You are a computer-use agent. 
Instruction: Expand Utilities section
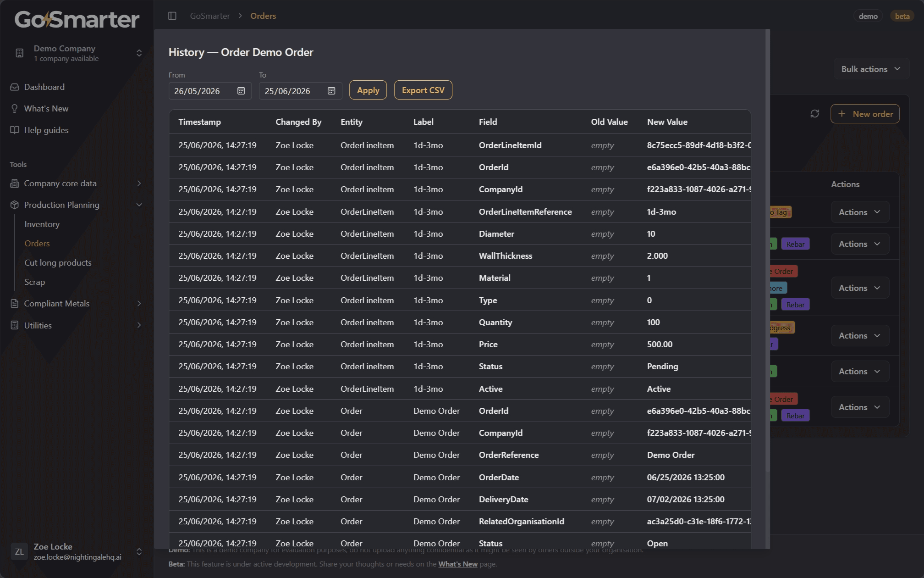tap(139, 325)
